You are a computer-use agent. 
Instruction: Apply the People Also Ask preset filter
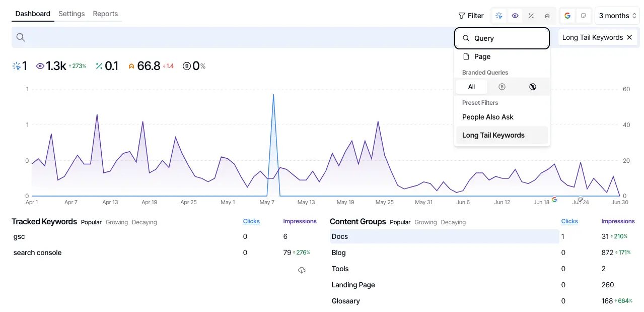(487, 117)
